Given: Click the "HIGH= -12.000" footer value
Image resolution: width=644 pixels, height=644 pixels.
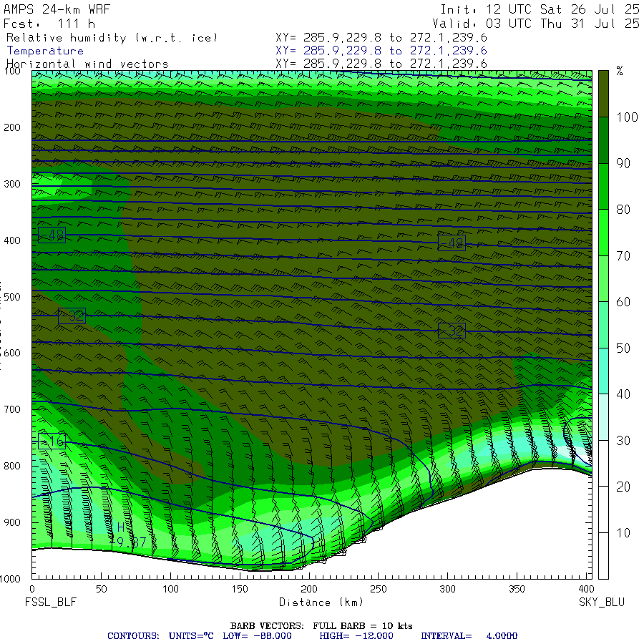Looking at the screenshot, I should (356, 636).
